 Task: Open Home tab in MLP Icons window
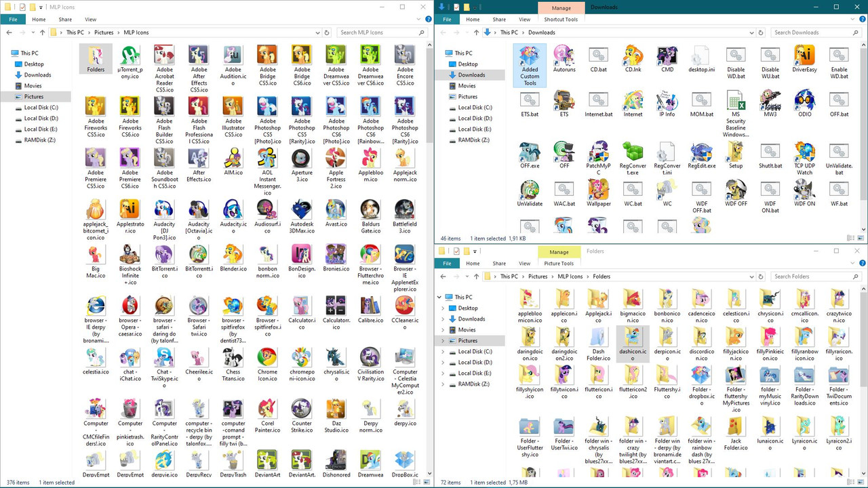[x=39, y=20]
